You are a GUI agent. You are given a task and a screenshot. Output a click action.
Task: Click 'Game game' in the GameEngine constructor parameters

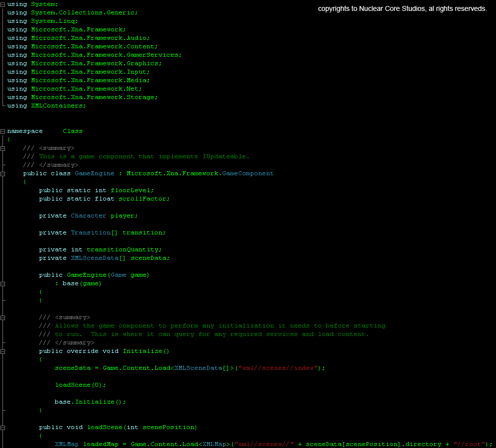tap(129, 275)
